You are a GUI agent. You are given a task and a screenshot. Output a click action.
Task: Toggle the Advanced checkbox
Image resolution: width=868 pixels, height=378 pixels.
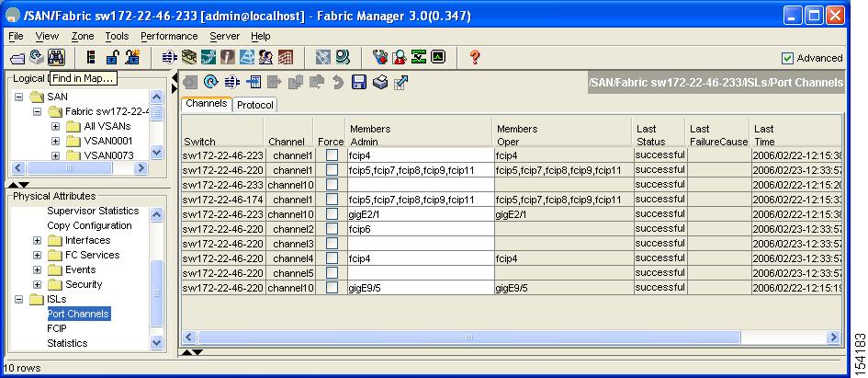787,58
